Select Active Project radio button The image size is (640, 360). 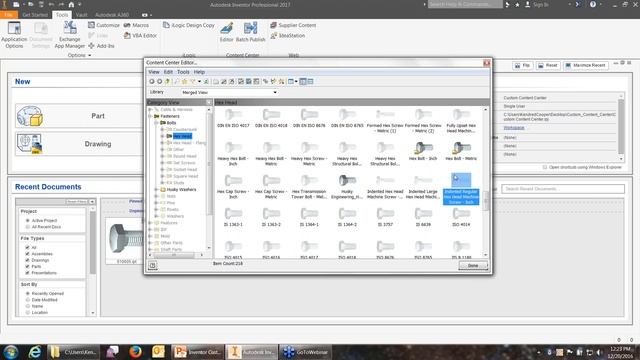pos(28,220)
